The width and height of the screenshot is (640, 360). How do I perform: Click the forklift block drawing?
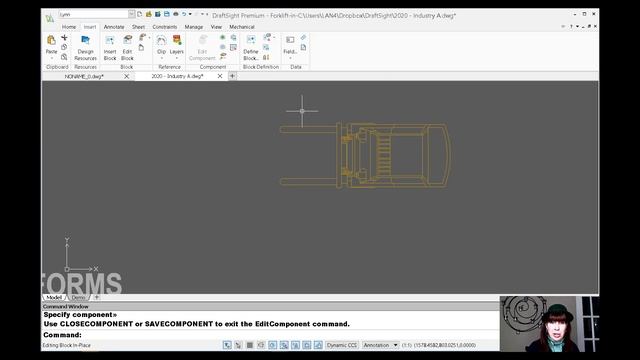click(x=366, y=155)
